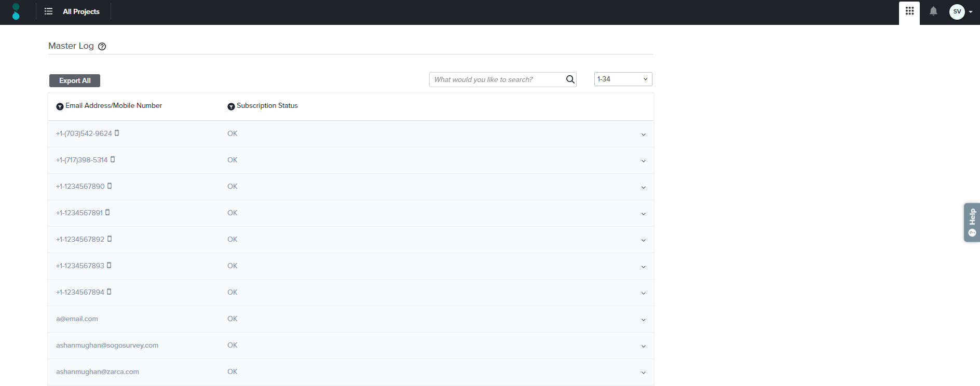980x386 pixels.
Task: Click the SoGoSurvey logo icon
Action: click(x=16, y=11)
